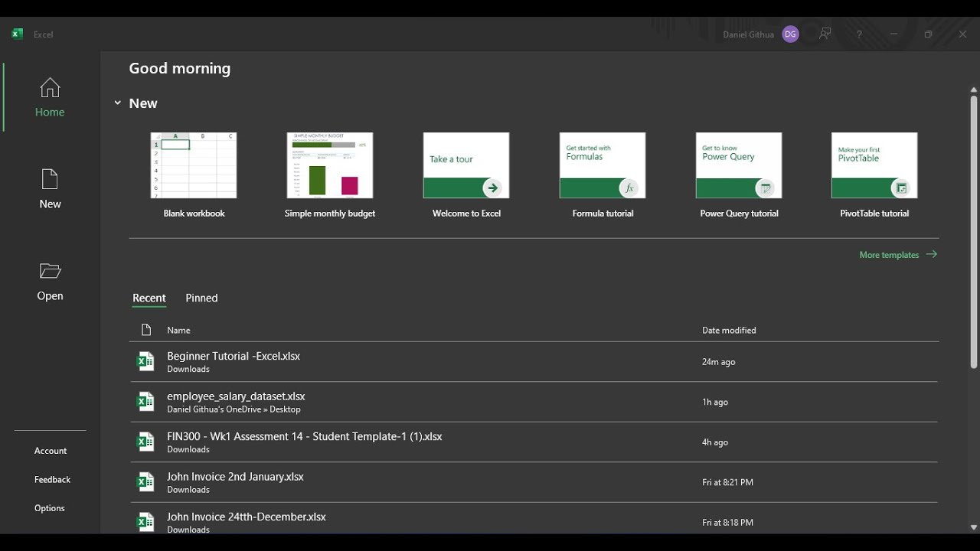Select the Simple monthly budget template
Screen dimensions: 980x551
click(330, 165)
